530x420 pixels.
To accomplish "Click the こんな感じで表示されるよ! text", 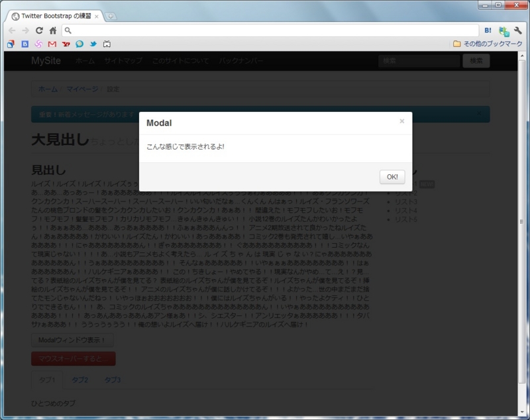I will coord(185,147).
